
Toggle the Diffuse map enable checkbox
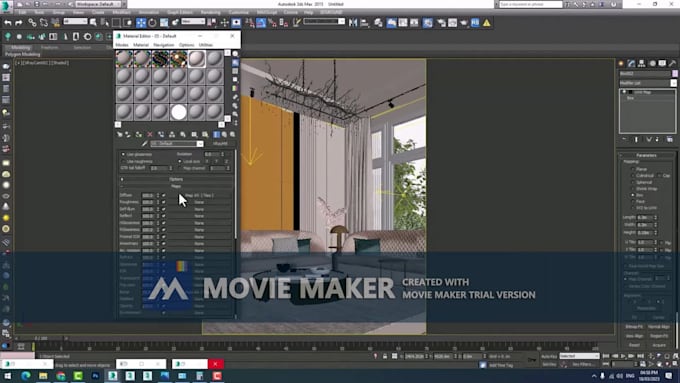click(163, 196)
